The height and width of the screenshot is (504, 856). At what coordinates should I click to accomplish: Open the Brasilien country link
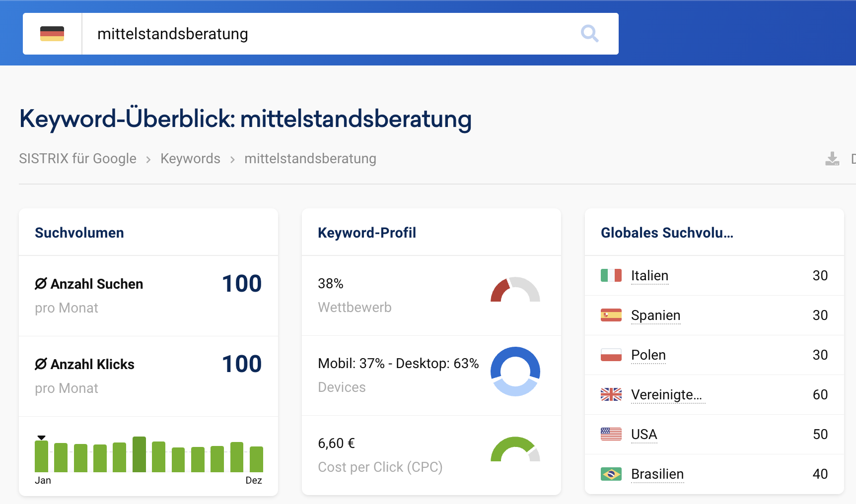657,474
